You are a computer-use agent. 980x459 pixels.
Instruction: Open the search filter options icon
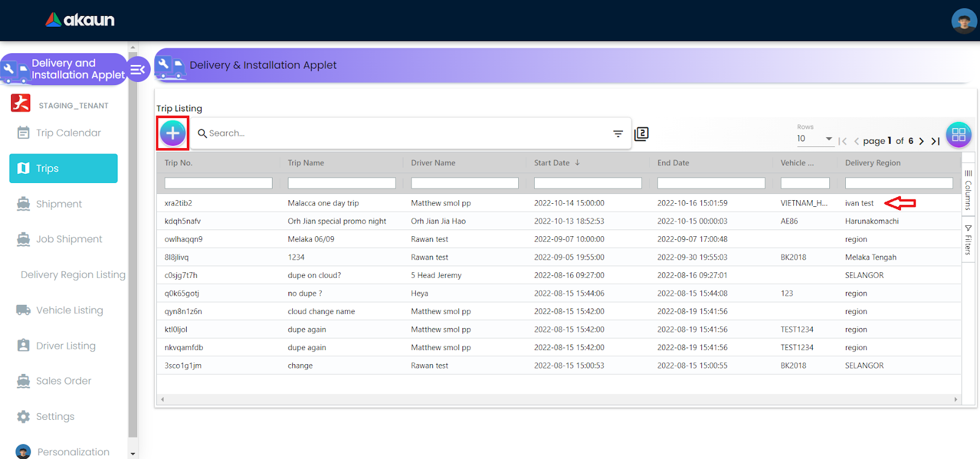coord(618,133)
